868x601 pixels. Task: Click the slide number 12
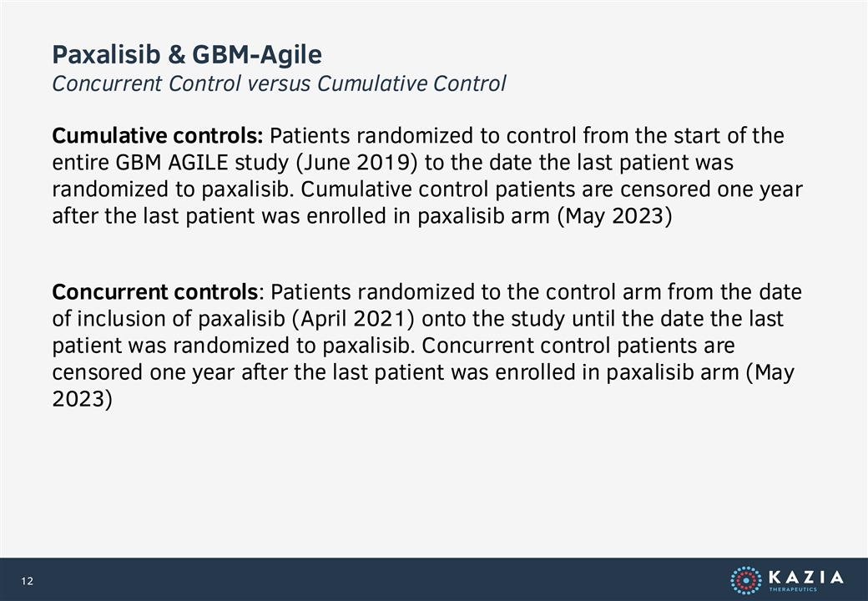[27, 581]
